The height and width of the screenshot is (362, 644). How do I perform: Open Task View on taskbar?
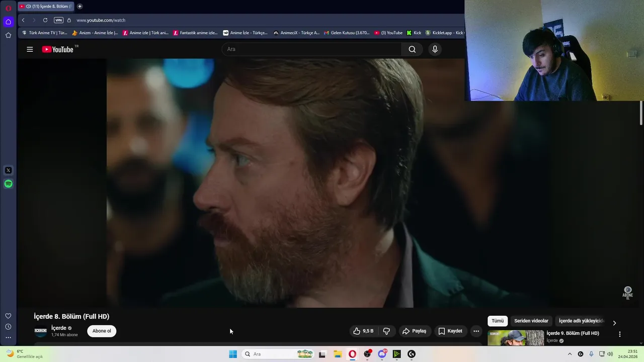[322, 354]
